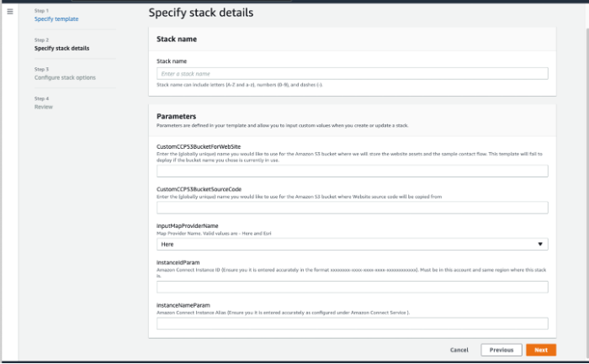Click the Parameters section heading
This screenshot has width=589, height=364.
click(x=177, y=116)
